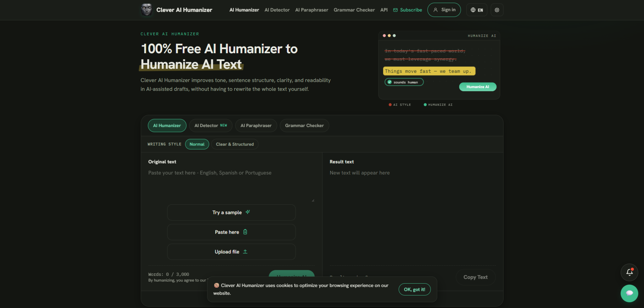Open the Subscribe link

408,10
